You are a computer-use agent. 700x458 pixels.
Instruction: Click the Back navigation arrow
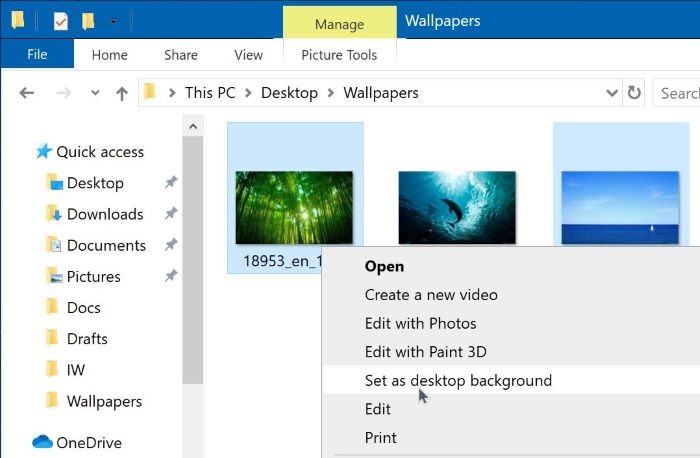(27, 93)
